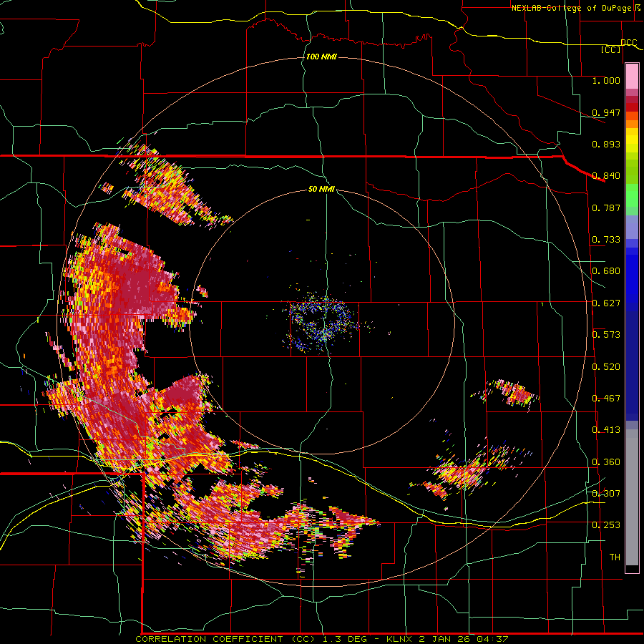Select the 0.573 scale value
The height and width of the screenshot is (644, 644).
pos(606,335)
